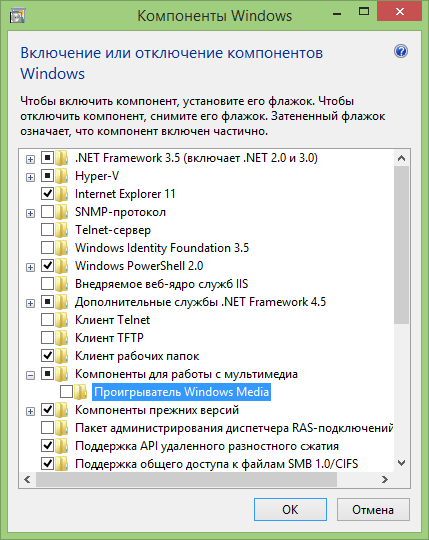Collapse Компоненты для работы с мультимедиа
The image size is (429, 540).
[31, 375]
